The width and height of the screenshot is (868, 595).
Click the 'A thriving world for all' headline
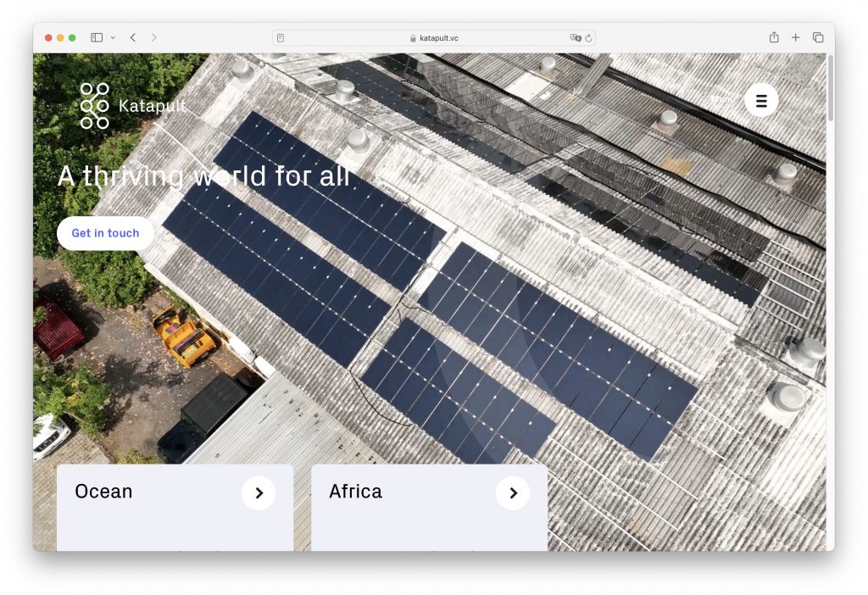tap(203, 176)
